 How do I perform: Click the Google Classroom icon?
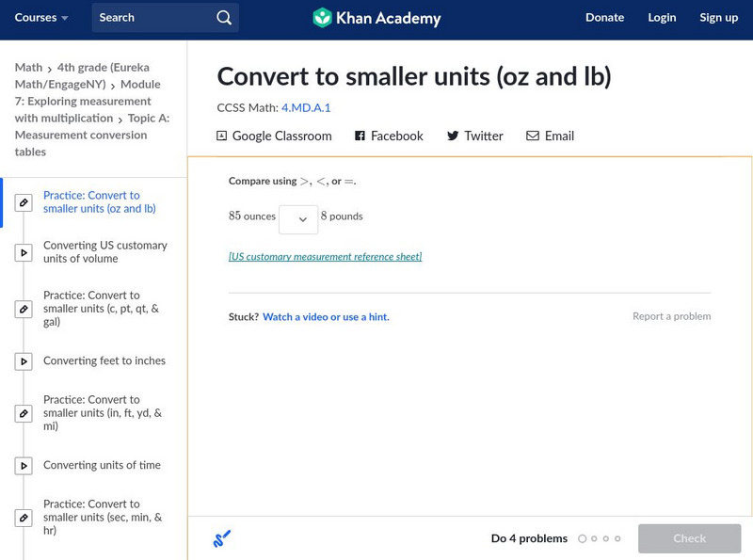(221, 136)
